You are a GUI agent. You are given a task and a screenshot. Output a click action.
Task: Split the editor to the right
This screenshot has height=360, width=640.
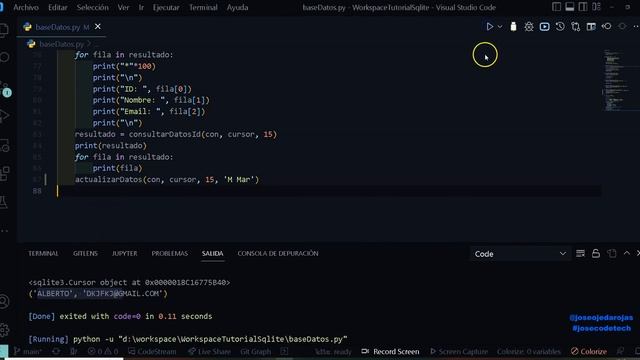point(591,27)
